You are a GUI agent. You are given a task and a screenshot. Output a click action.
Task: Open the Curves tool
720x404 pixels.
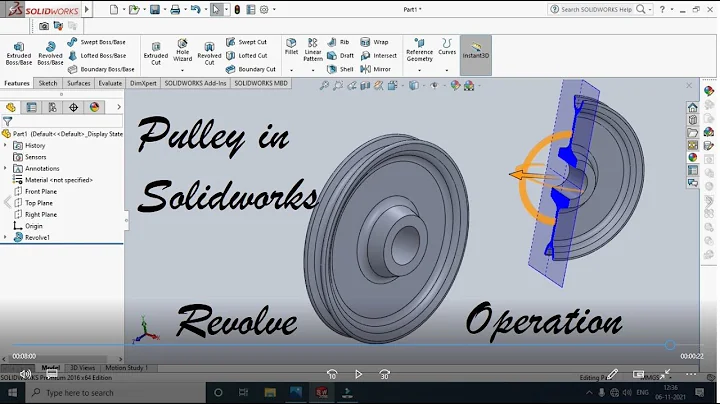pyautogui.click(x=447, y=47)
